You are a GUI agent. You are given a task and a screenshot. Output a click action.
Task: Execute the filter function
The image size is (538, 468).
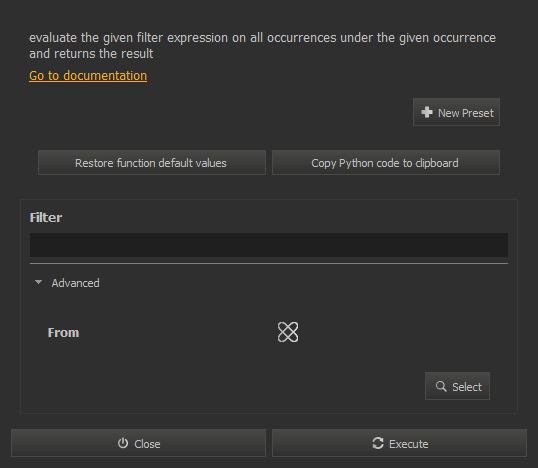tap(399, 443)
